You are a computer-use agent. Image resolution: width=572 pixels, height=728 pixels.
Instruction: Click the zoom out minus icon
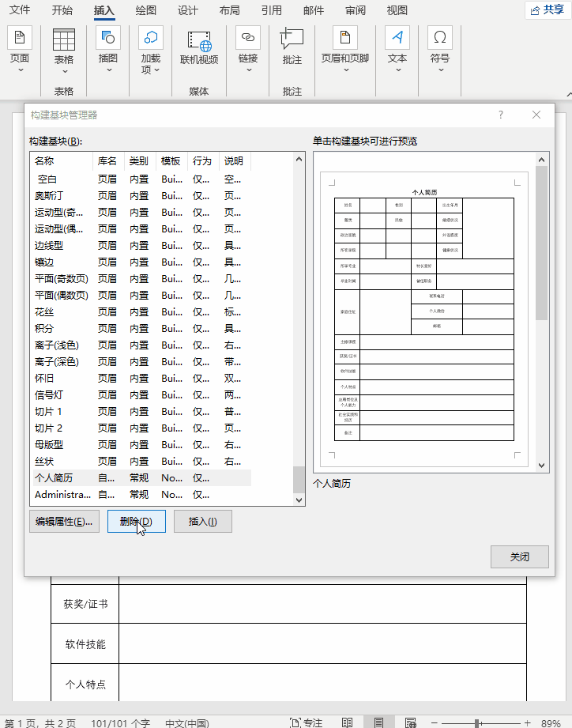click(435, 723)
